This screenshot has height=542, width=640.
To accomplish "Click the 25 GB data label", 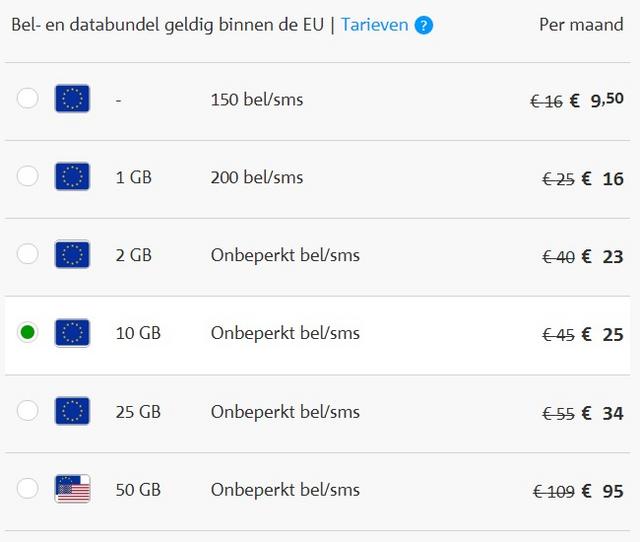I will pos(138,411).
